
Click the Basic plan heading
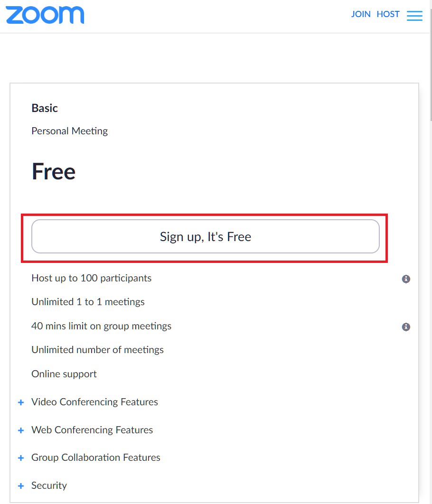[45, 108]
